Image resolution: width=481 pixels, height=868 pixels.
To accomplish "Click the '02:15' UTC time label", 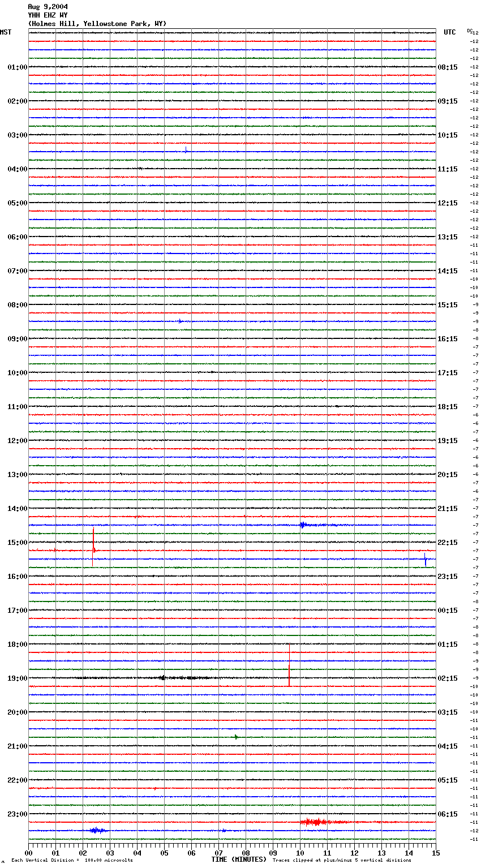I will click(448, 678).
